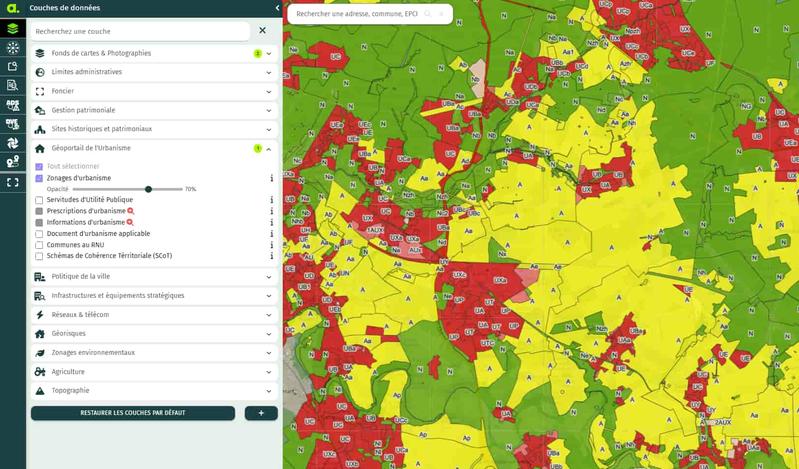Click the Zonages d'urbanisme layer name
Image resolution: width=799 pixels, height=469 pixels.
[x=79, y=178]
